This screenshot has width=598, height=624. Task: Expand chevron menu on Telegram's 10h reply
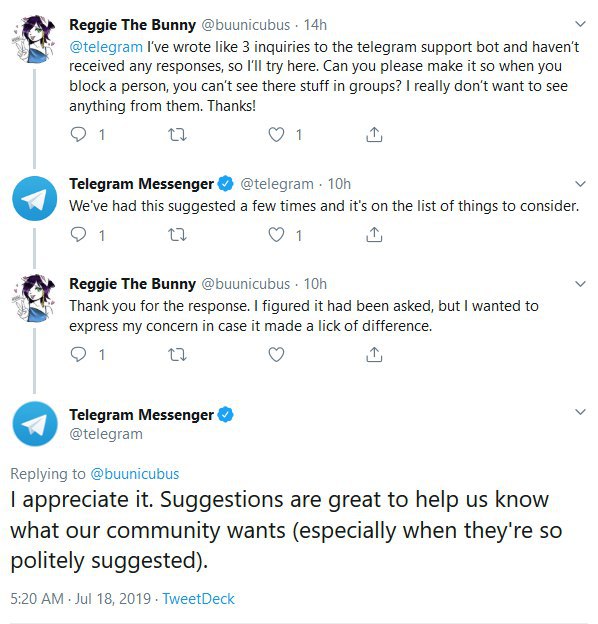click(580, 183)
